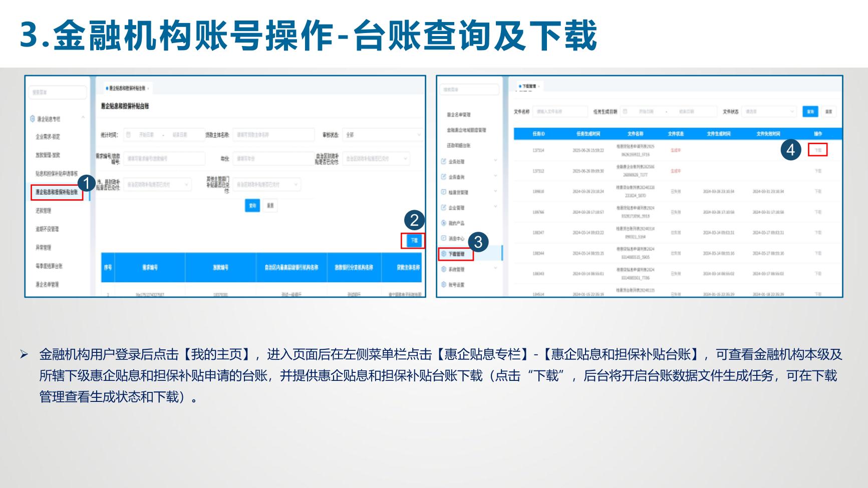Click the blue 下载 button above the ledger table
Image resolution: width=868 pixels, height=488 pixels.
[x=414, y=241]
